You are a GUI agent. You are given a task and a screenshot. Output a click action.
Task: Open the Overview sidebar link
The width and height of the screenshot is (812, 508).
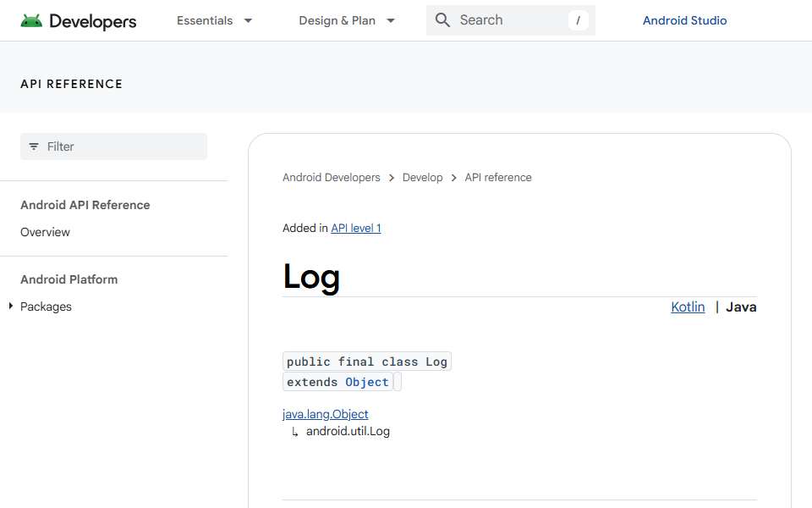(45, 232)
